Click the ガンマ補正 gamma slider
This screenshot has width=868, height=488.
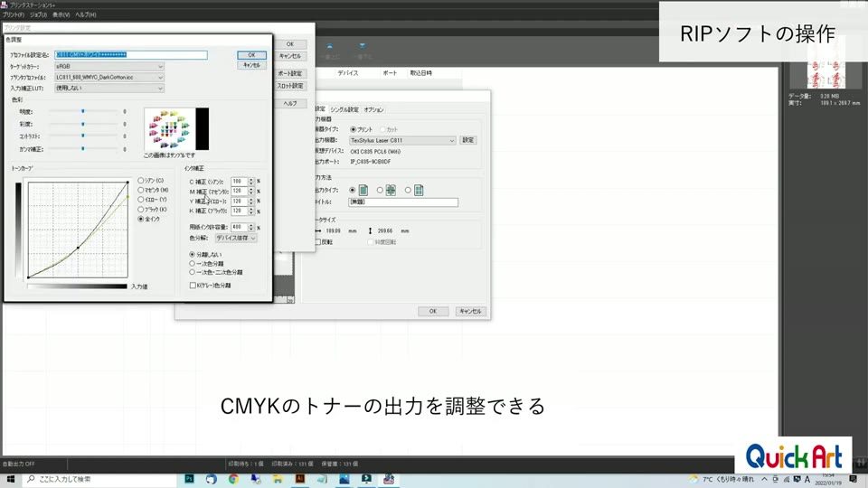point(83,149)
